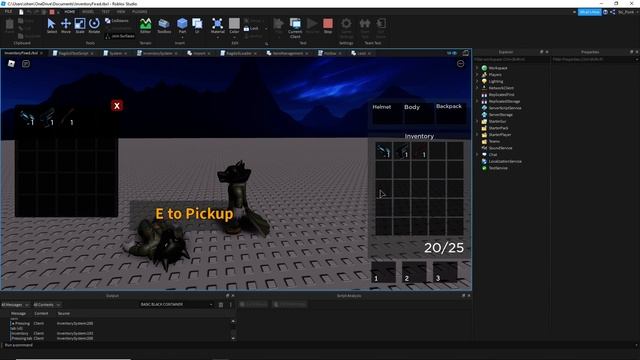Switch to the TEST ribbon tab

pos(105,12)
